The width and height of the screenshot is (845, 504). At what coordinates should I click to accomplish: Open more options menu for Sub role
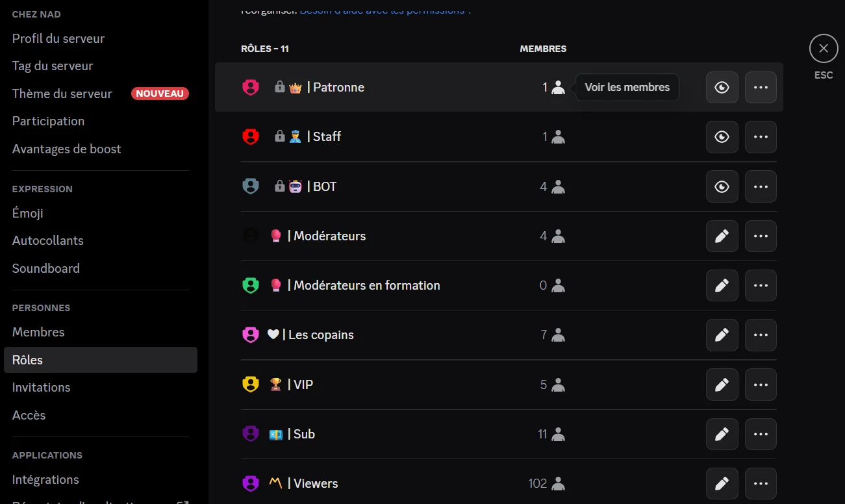(x=761, y=434)
